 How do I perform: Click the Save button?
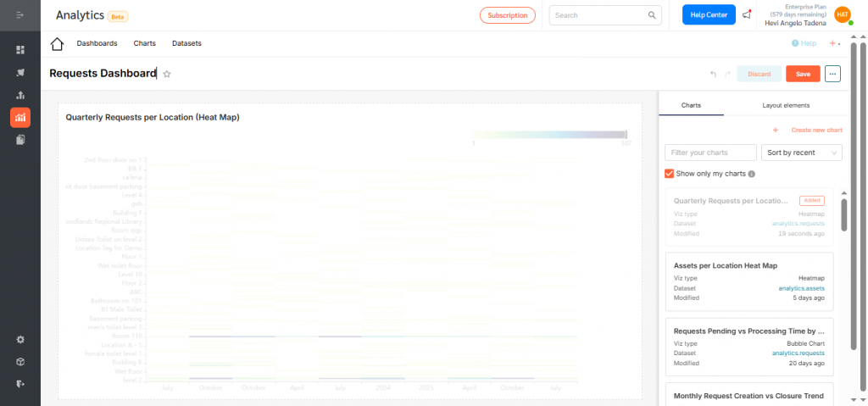pyautogui.click(x=802, y=74)
